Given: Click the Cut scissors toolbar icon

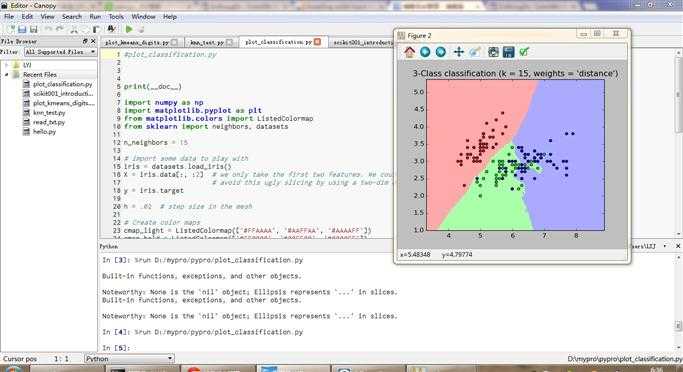Looking at the screenshot, I should pyautogui.click(x=74, y=29).
